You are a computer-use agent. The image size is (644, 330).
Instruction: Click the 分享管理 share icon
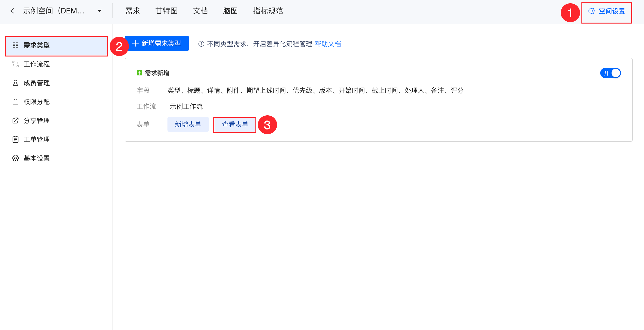point(16,121)
